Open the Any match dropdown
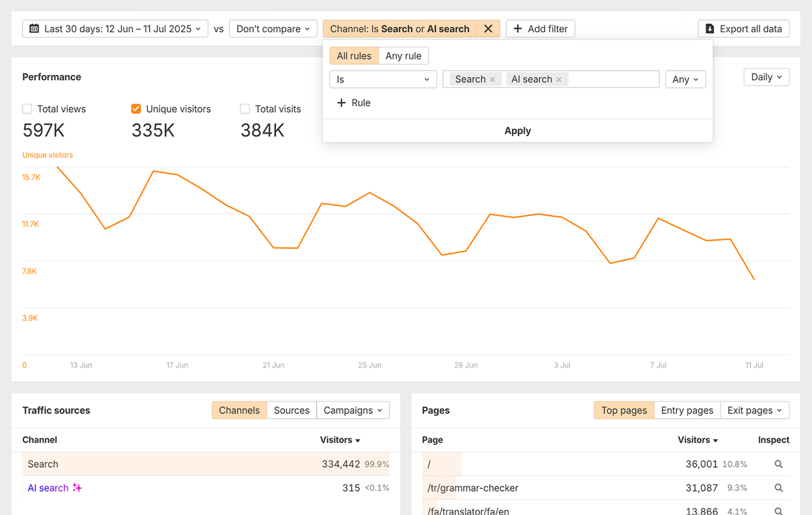 [x=685, y=79]
